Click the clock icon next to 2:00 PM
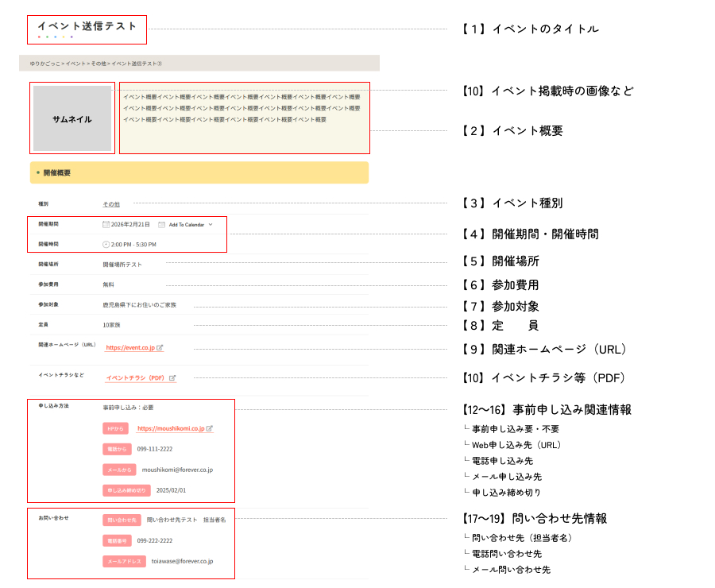Image resolution: width=715 pixels, height=588 pixels. coord(106,245)
